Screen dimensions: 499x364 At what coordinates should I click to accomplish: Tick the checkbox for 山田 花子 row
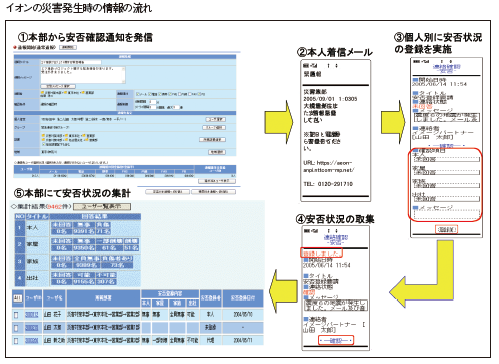point(16,315)
